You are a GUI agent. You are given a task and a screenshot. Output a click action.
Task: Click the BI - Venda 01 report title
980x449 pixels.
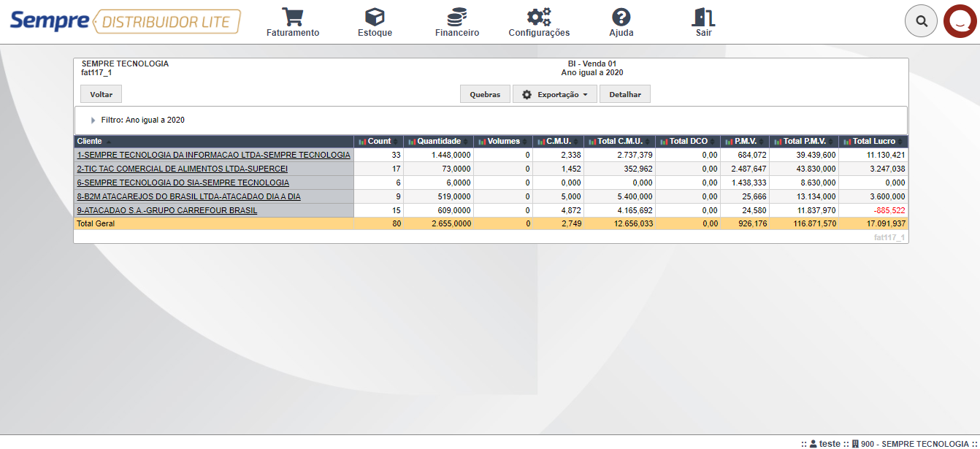[592, 64]
